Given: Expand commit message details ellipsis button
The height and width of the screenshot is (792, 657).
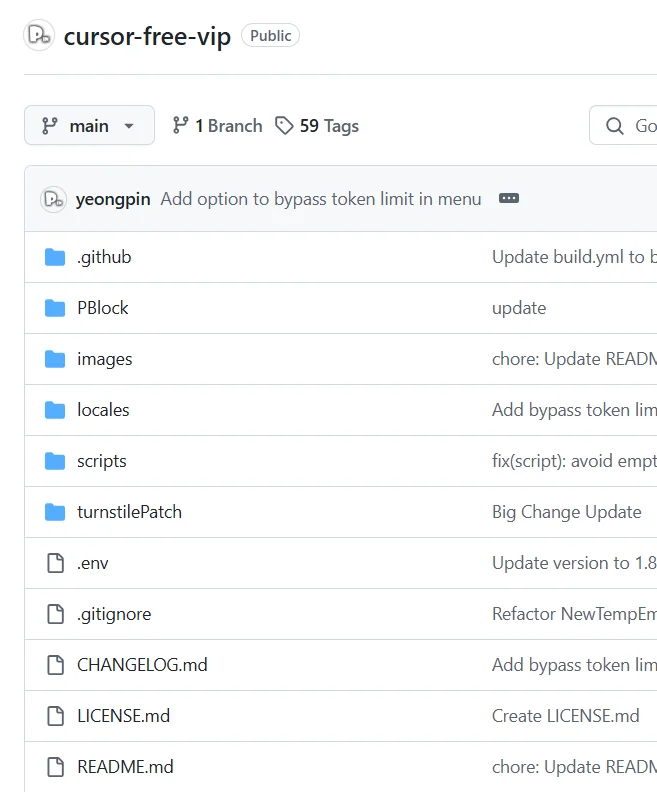Looking at the screenshot, I should pos(509,198).
